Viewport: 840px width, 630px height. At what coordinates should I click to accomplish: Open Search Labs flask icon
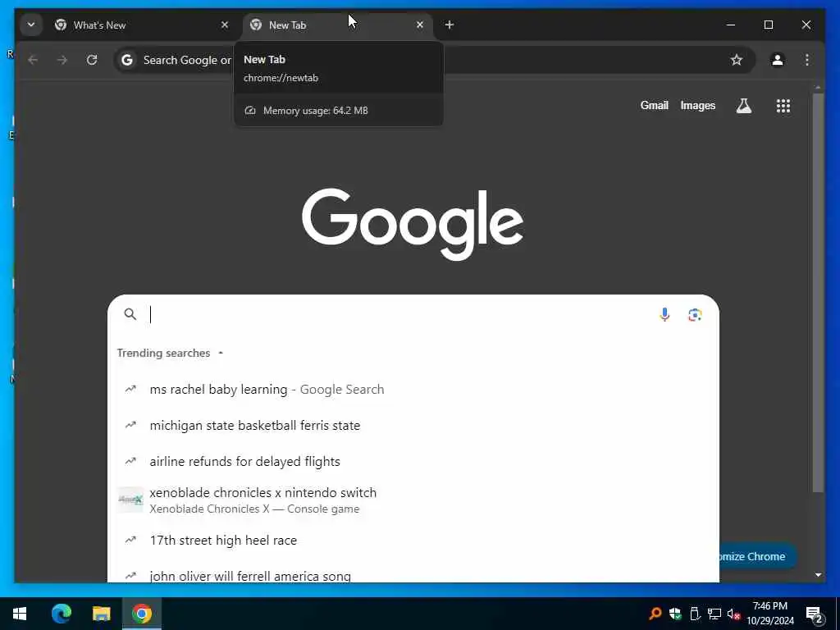[743, 106]
